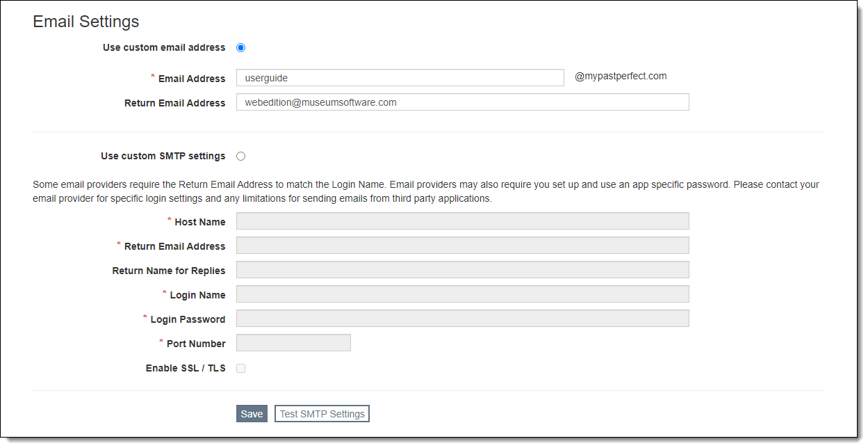The height and width of the screenshot is (448, 868).
Task: Click the Email Address field containing userguide
Action: [400, 78]
